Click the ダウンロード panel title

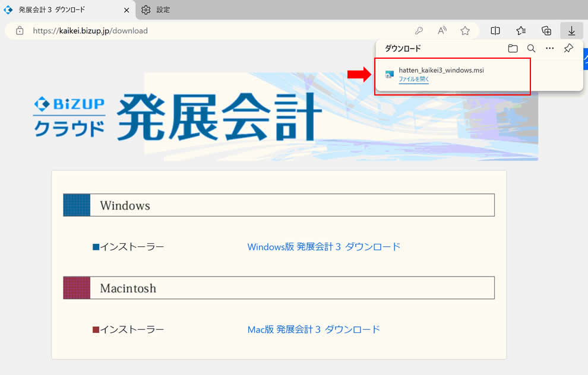(403, 48)
